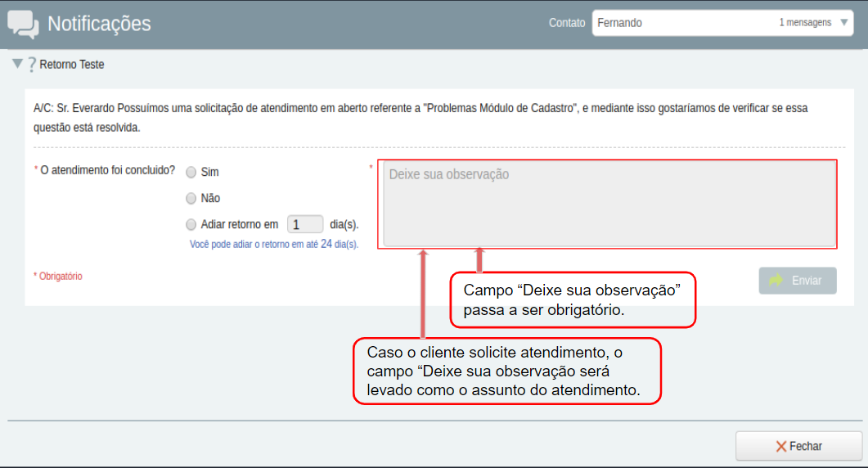Click the Enviar button

797,281
